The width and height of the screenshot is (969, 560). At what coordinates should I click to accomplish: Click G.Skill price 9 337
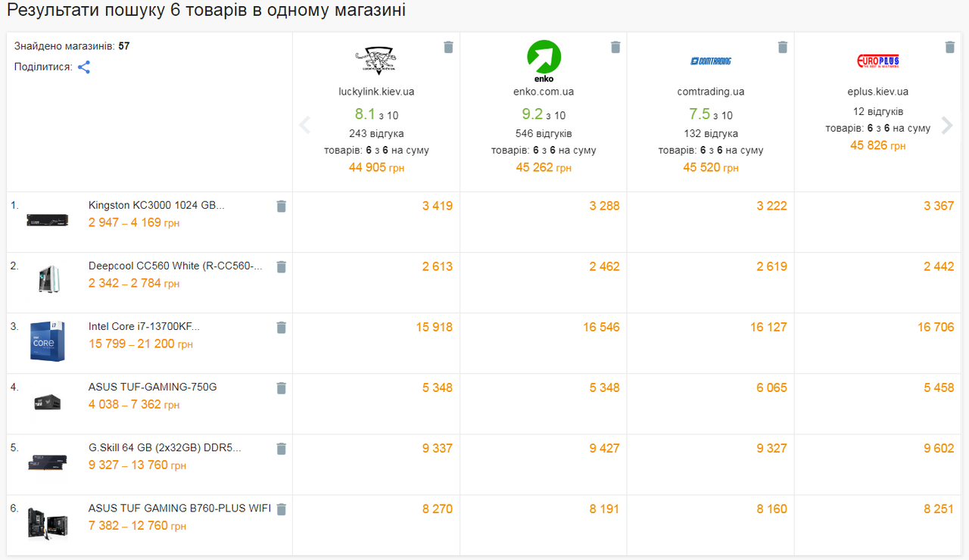[438, 448]
